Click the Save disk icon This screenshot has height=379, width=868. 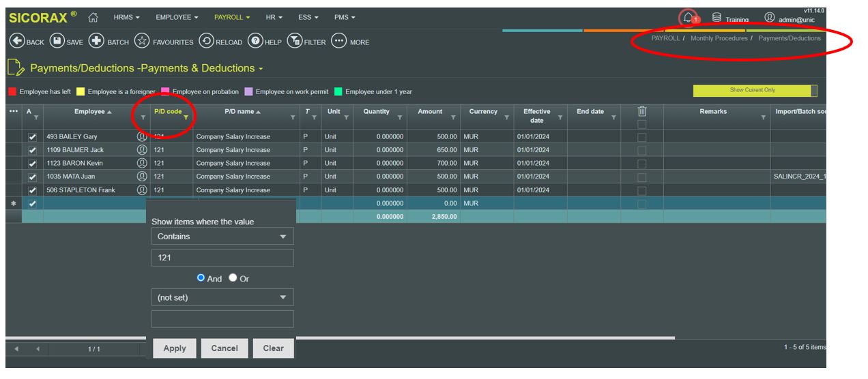pos(57,42)
